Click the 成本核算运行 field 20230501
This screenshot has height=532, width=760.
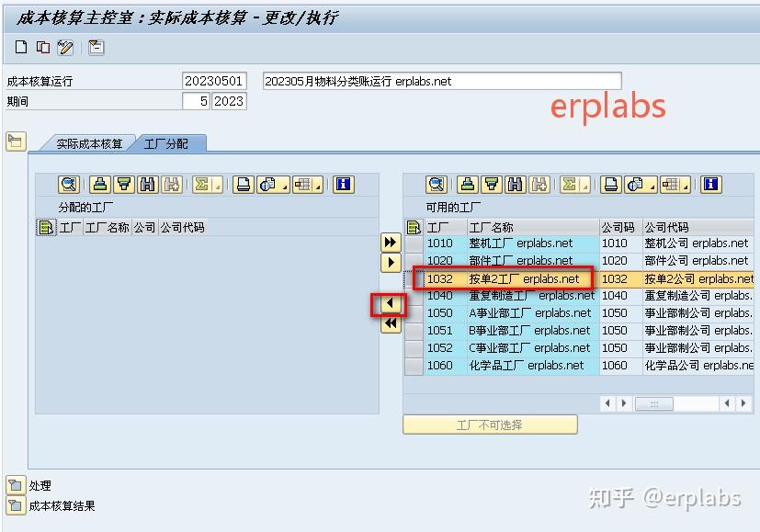[214, 81]
